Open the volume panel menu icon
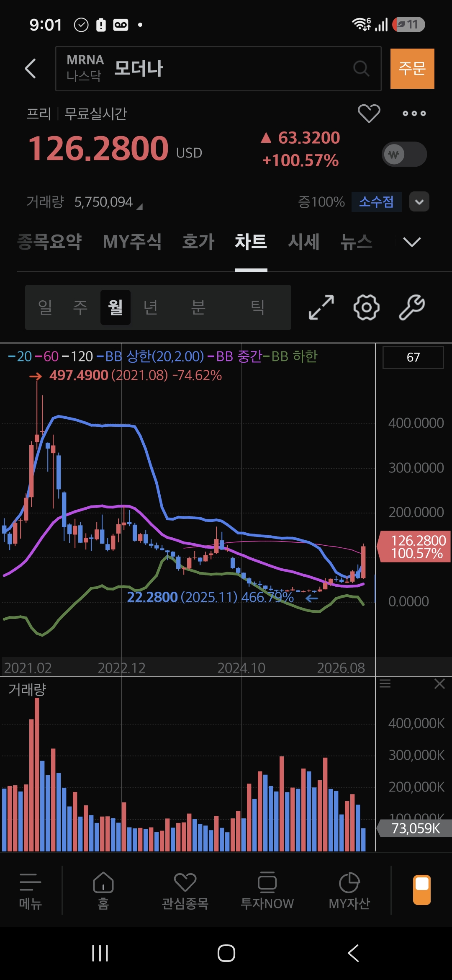452x980 pixels. click(x=385, y=684)
